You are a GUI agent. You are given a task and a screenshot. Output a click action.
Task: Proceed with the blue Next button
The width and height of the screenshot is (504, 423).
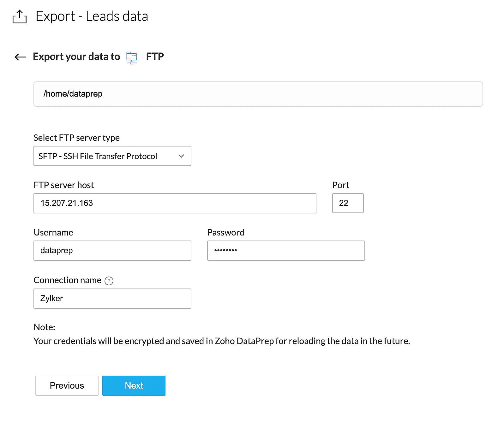(134, 386)
